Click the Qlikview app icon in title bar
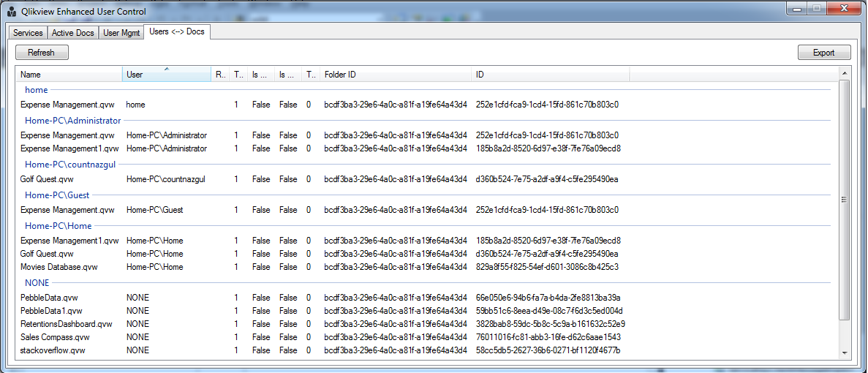868x373 pixels. click(x=11, y=12)
